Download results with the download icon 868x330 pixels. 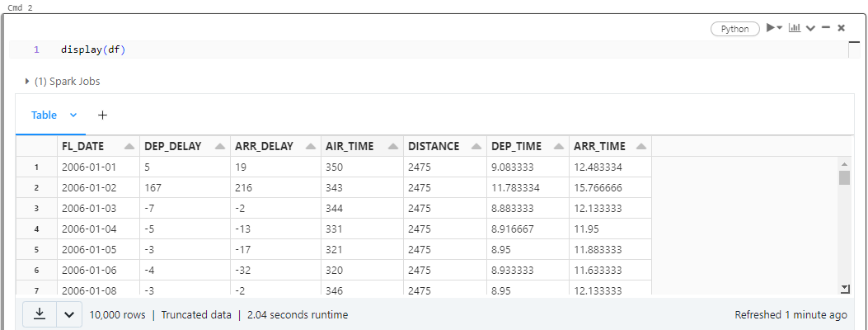tap(40, 314)
